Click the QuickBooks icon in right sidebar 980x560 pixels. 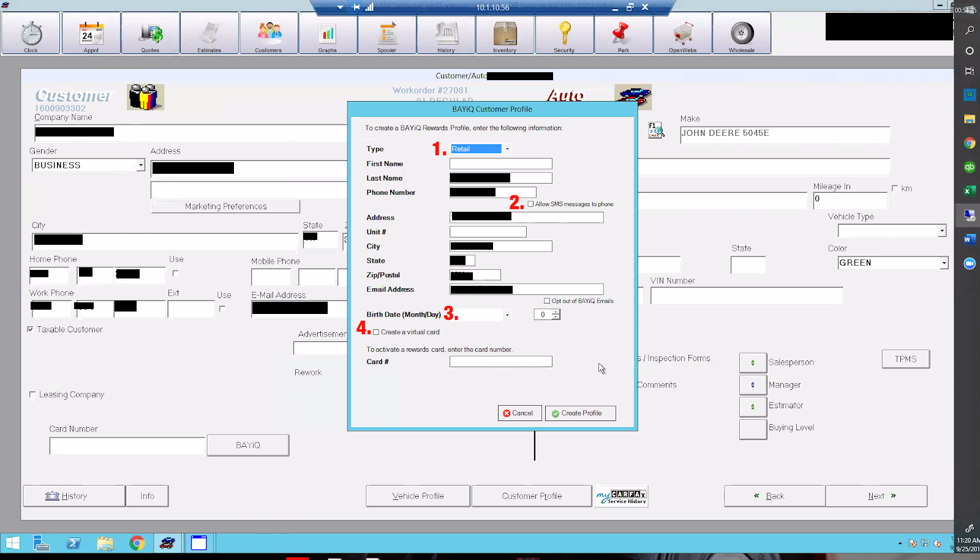click(x=969, y=167)
